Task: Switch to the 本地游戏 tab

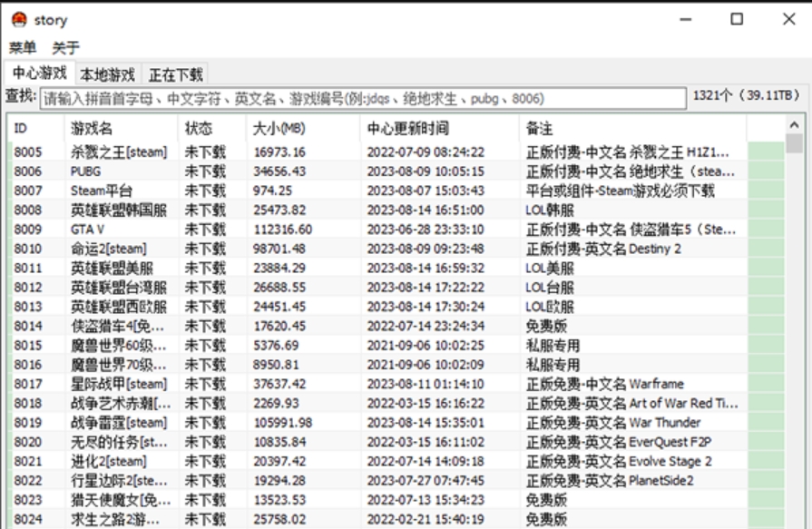Action: click(x=107, y=74)
